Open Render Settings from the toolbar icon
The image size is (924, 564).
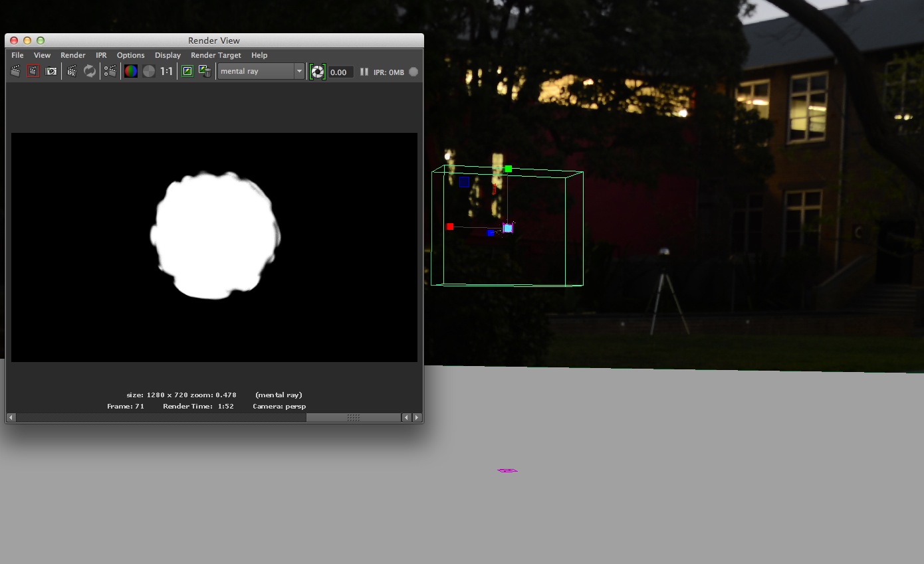coord(110,71)
